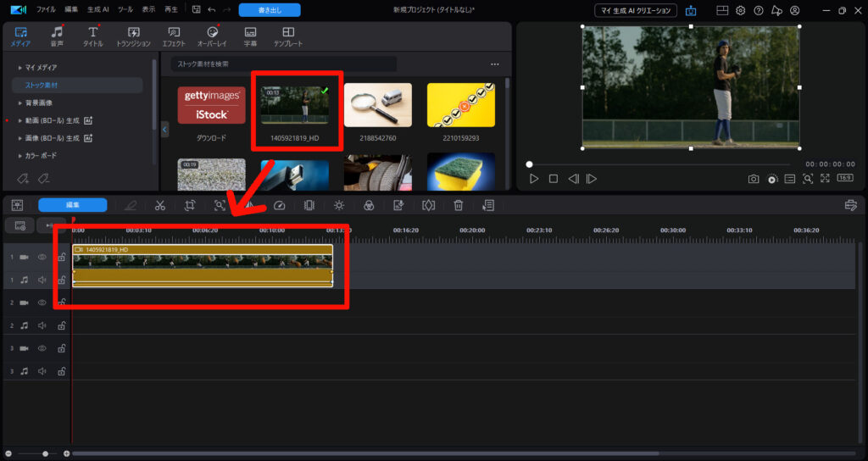Open the crop tool in timeline toolbar
Screen dimensions: 868x461
pyautogui.click(x=190, y=205)
